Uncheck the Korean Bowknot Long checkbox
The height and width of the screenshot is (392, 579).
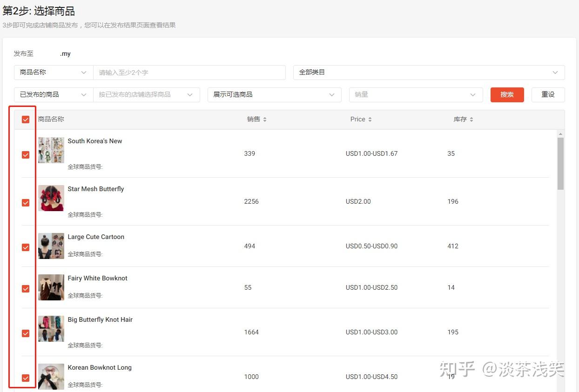tap(26, 378)
